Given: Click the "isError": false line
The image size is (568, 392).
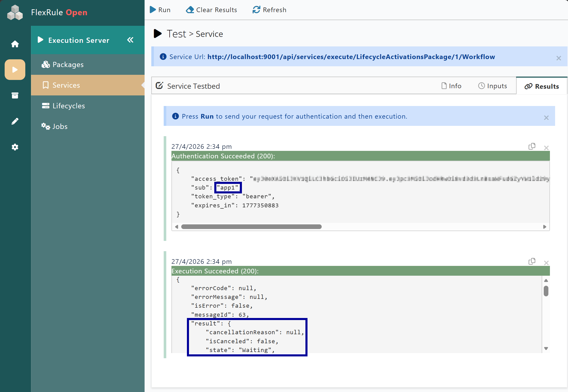Looking at the screenshot, I should pyautogui.click(x=222, y=306).
